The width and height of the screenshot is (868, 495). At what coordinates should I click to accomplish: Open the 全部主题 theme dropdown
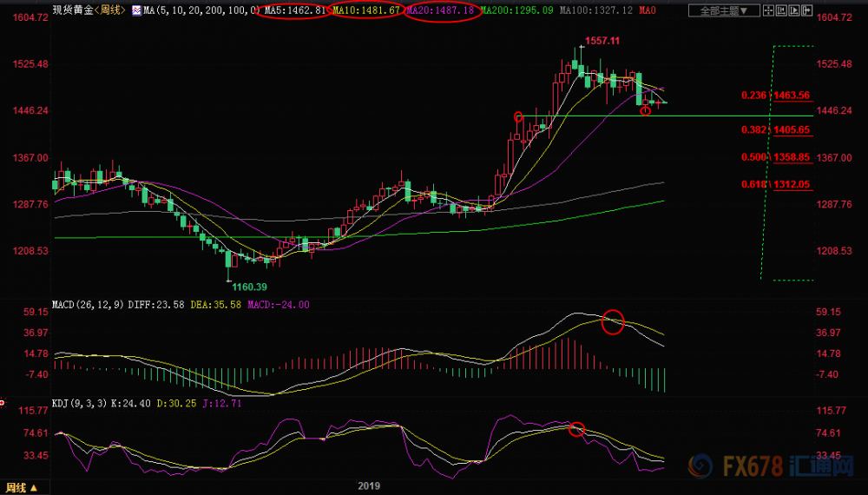pos(724,10)
